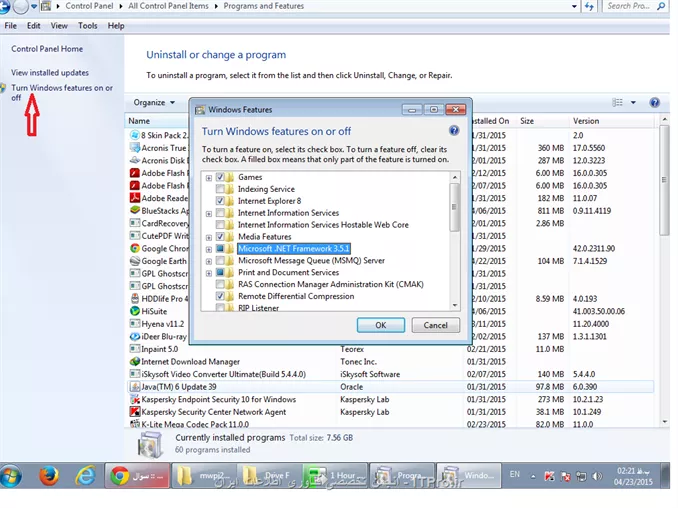This screenshot has width=678, height=508.
Task: Expand the Games tree node
Action: pyautogui.click(x=209, y=178)
